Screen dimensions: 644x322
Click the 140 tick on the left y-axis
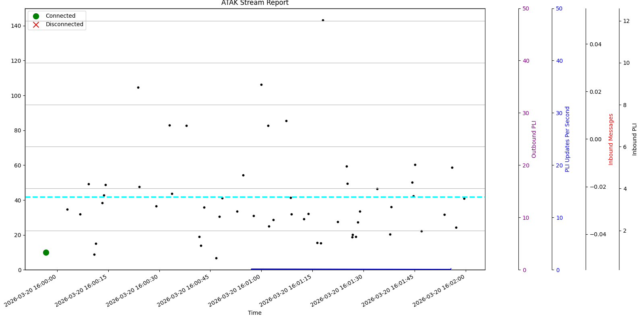tap(16, 26)
